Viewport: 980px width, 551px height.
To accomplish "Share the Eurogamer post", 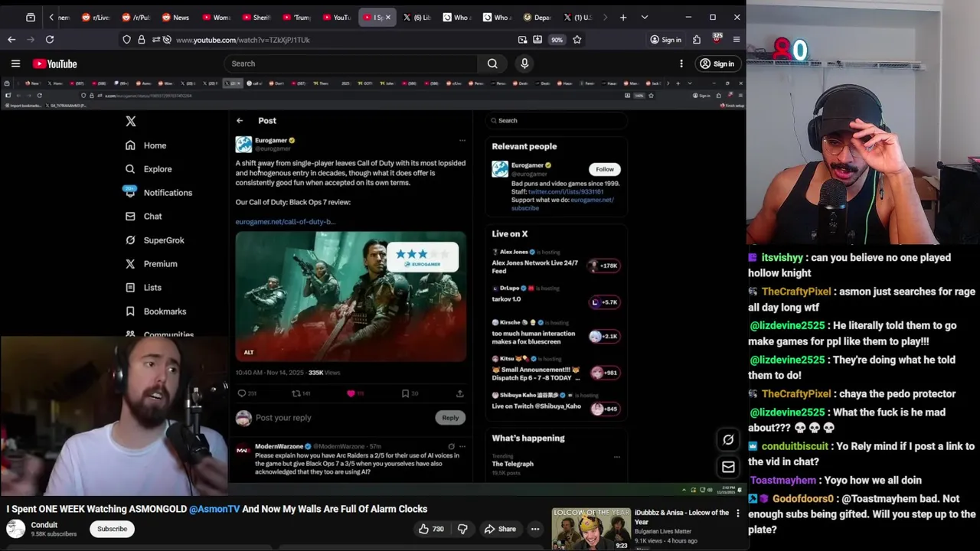I will click(460, 393).
